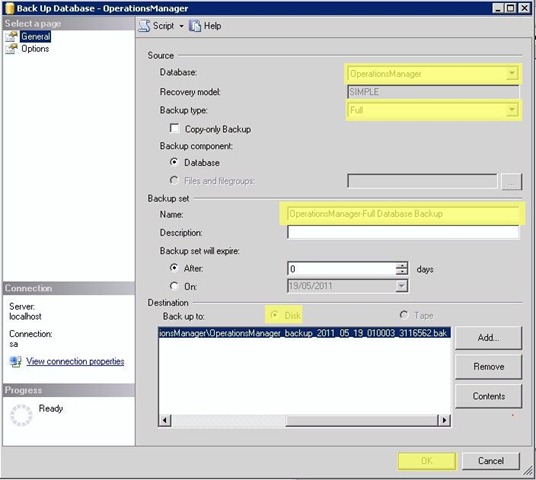
Task: Click the Ready progress spinner icon
Action: click(21, 415)
